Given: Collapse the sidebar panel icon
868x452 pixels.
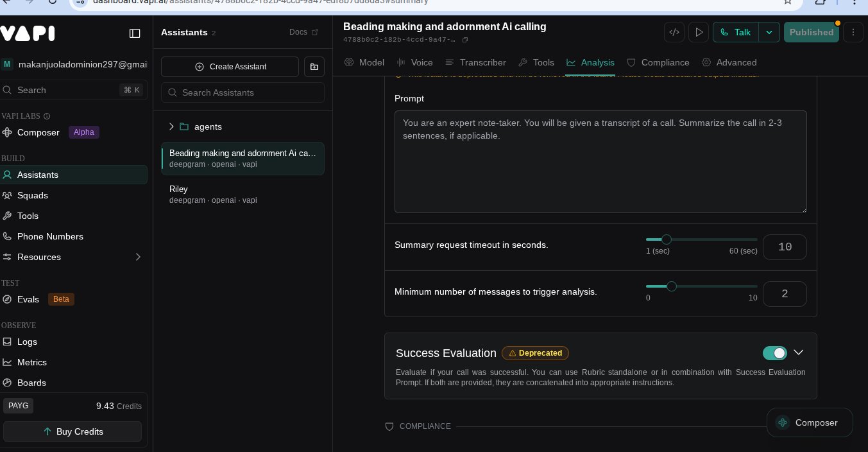Looking at the screenshot, I should (x=135, y=33).
